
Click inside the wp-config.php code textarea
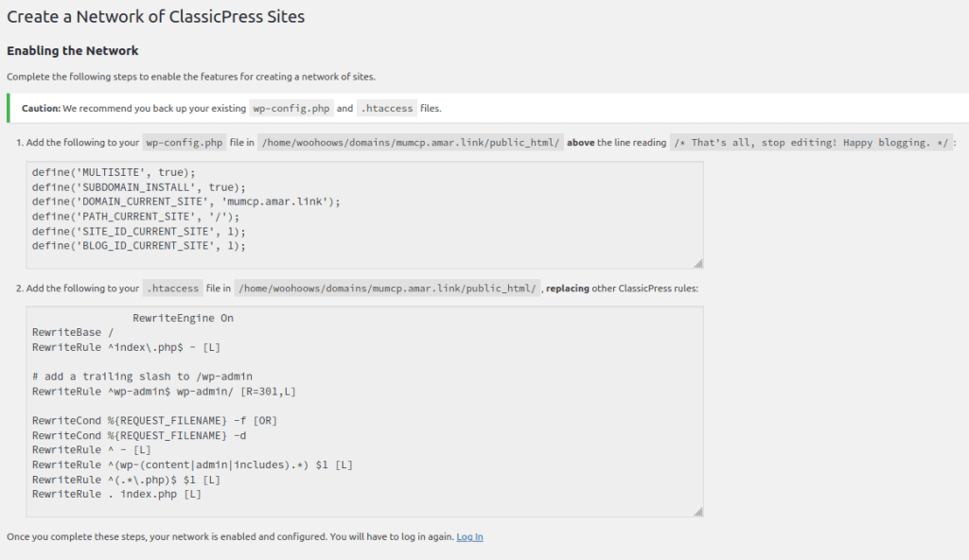pyautogui.click(x=364, y=215)
